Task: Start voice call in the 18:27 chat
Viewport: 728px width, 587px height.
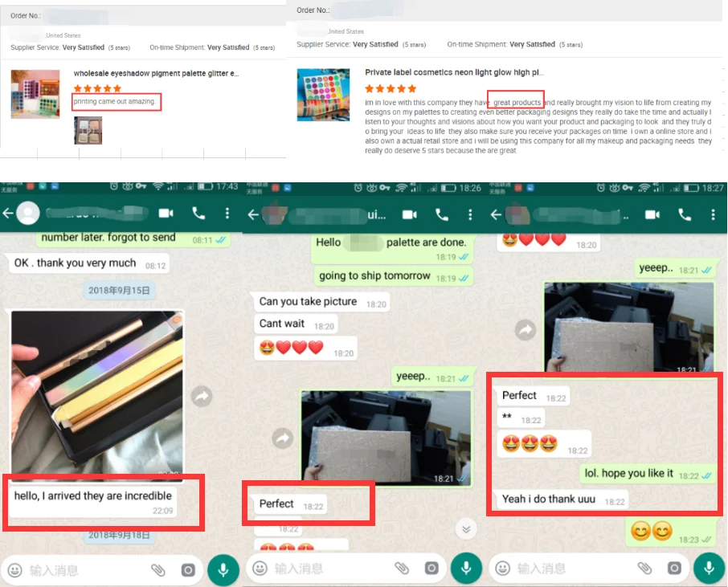Action: point(685,214)
